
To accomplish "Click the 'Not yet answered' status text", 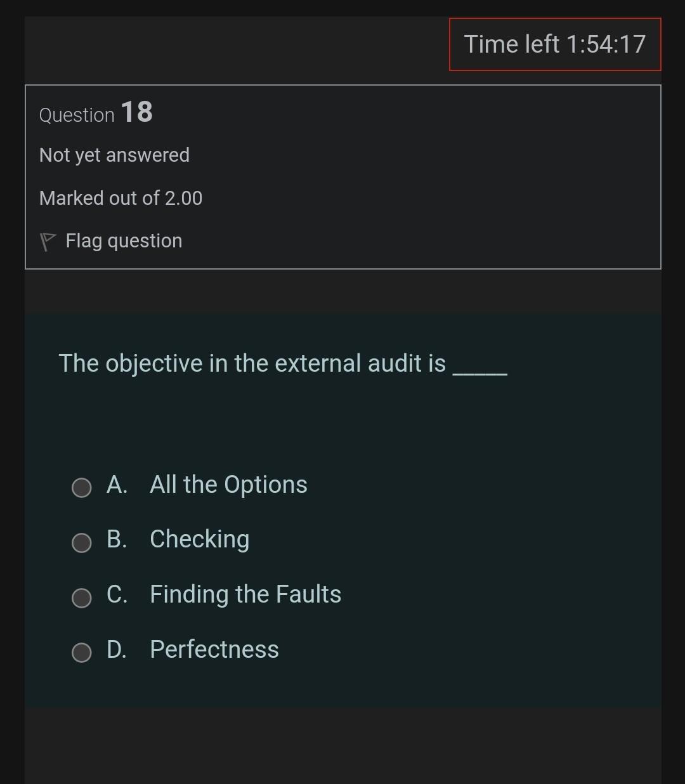I will [x=114, y=155].
